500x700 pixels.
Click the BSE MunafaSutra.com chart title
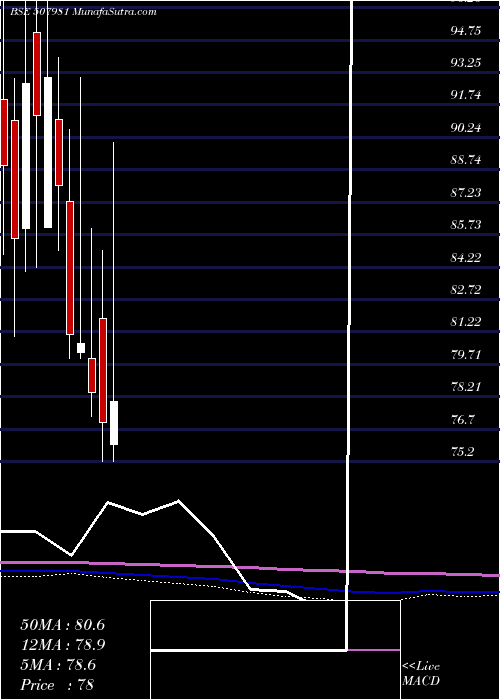click(x=83, y=12)
